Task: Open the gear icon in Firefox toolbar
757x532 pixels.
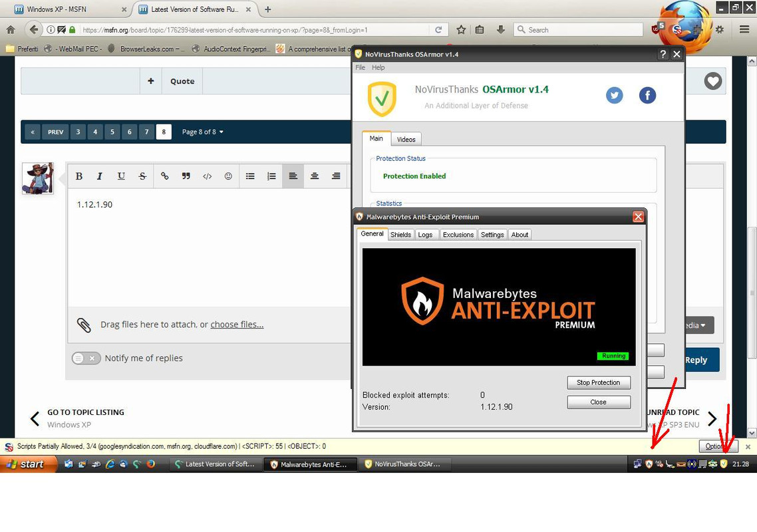Action: (x=720, y=30)
